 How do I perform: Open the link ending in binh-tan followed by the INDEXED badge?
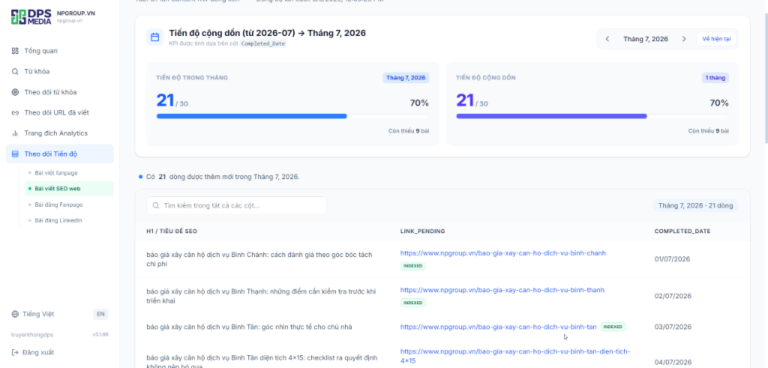click(x=498, y=327)
